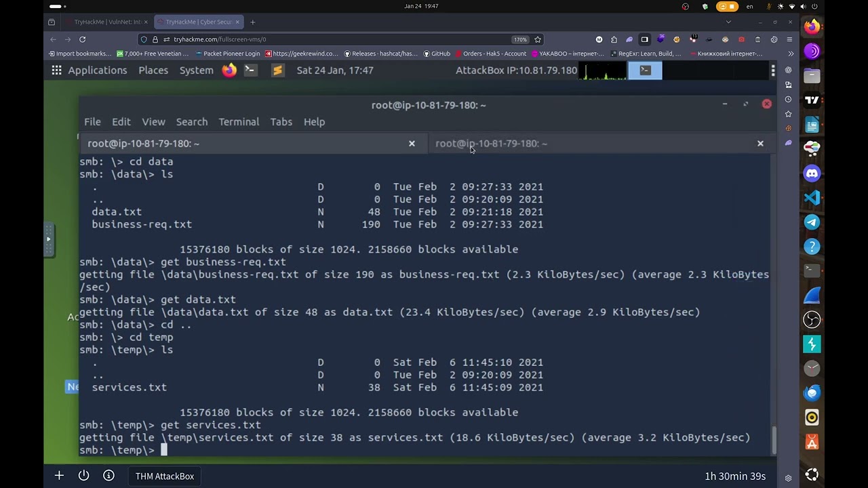Open Orders - Hak5 - Account bookmark
The height and width of the screenshot is (488, 868).
(x=491, y=54)
